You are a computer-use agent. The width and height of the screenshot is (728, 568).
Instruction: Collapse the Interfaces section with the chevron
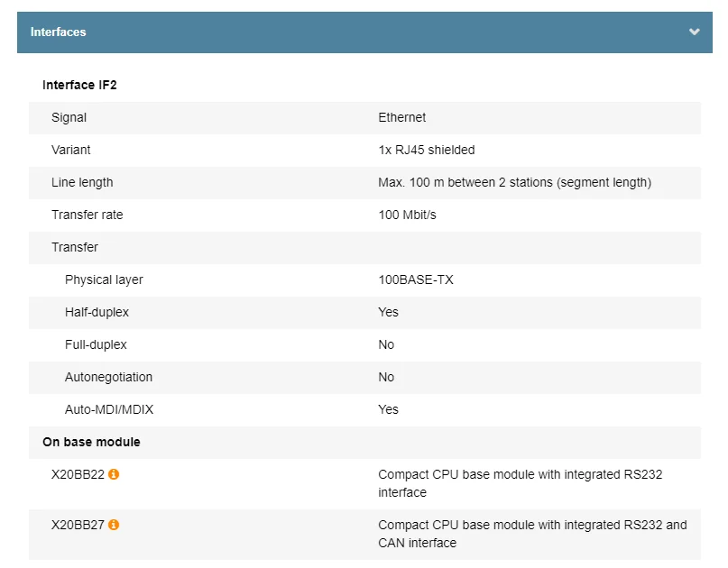tap(694, 32)
